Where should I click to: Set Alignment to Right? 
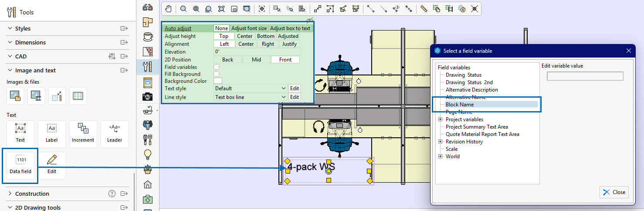[x=268, y=44]
